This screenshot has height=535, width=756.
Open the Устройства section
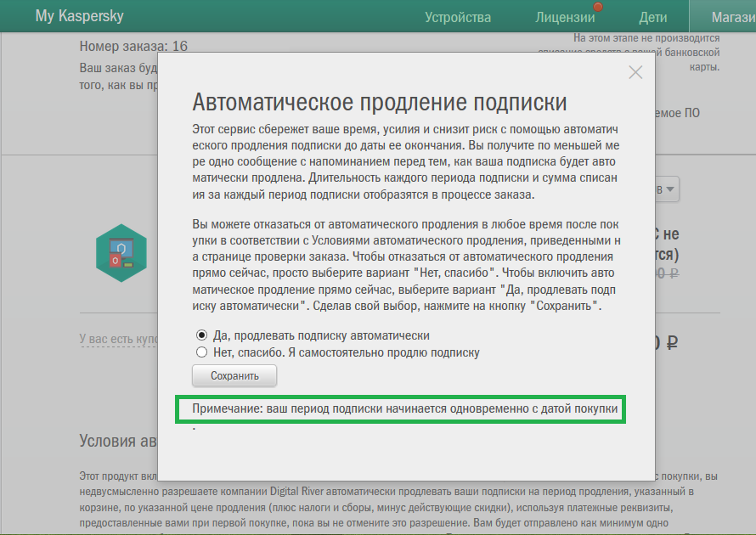[x=458, y=15]
